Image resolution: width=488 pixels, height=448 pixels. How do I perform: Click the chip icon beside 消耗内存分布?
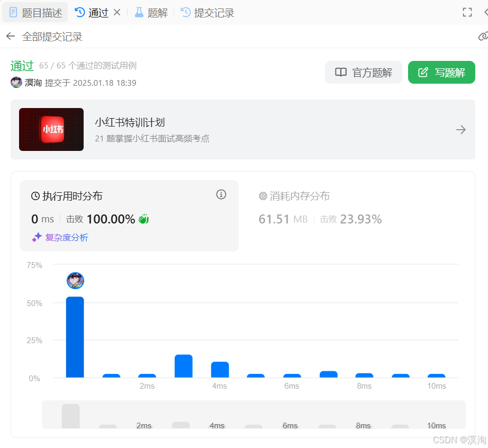pos(263,196)
